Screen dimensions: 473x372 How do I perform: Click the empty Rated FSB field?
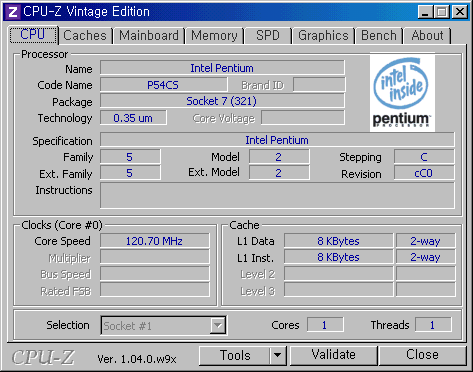tap(154, 290)
